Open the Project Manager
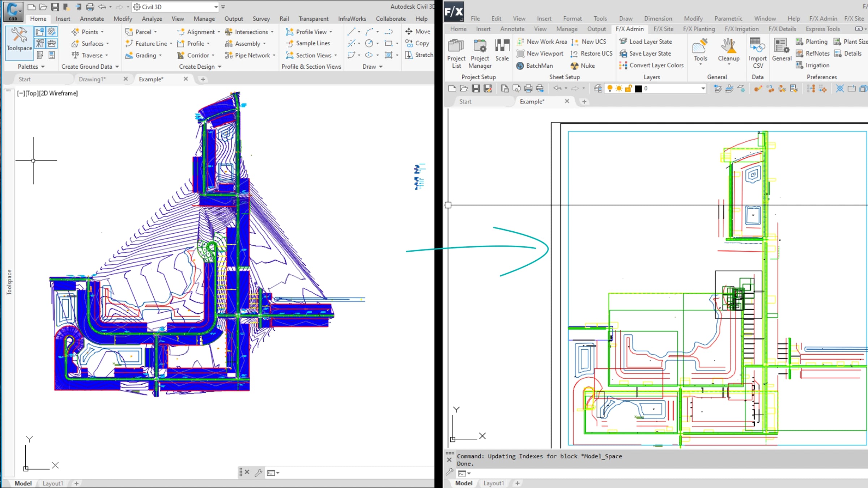This screenshot has height=488, width=868. 480,53
